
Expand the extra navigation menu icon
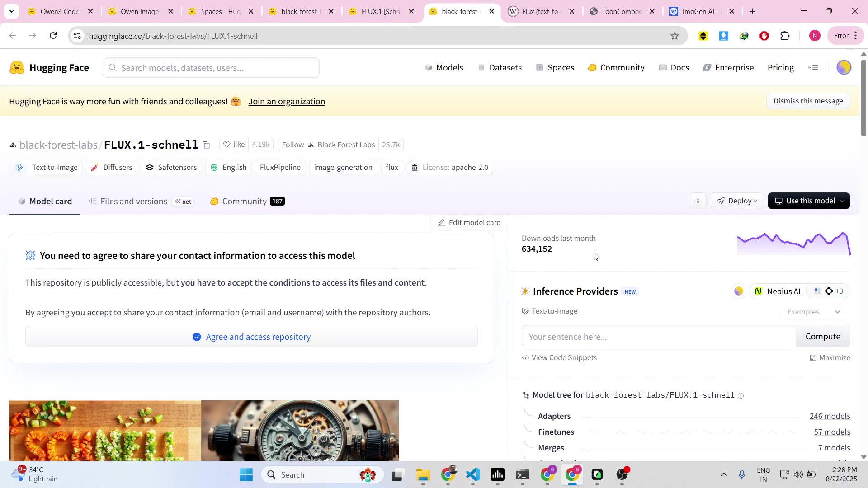(813, 68)
